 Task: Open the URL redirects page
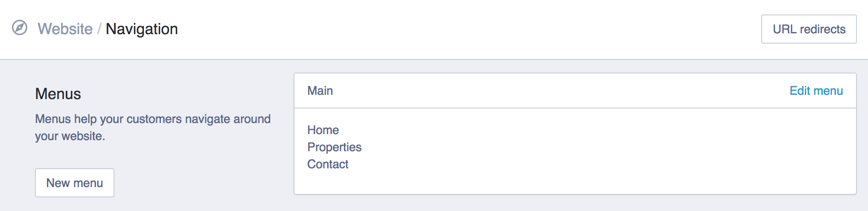tap(809, 29)
